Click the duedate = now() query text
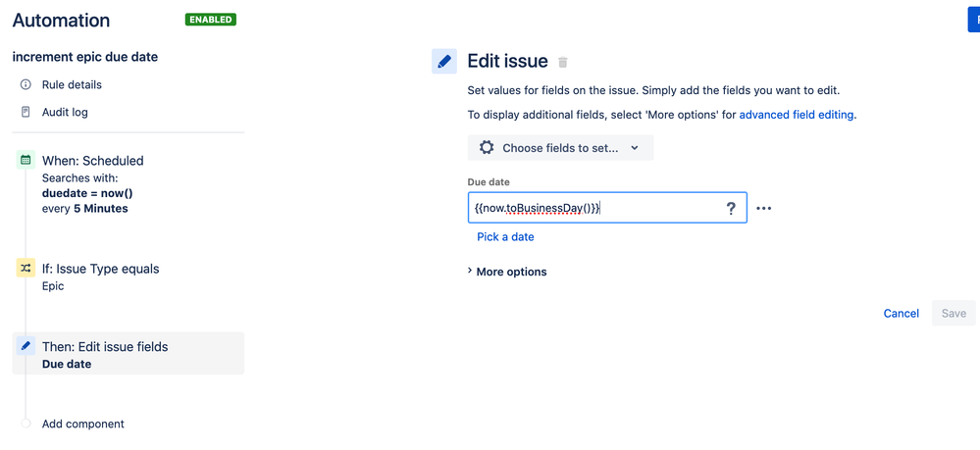 (x=87, y=193)
